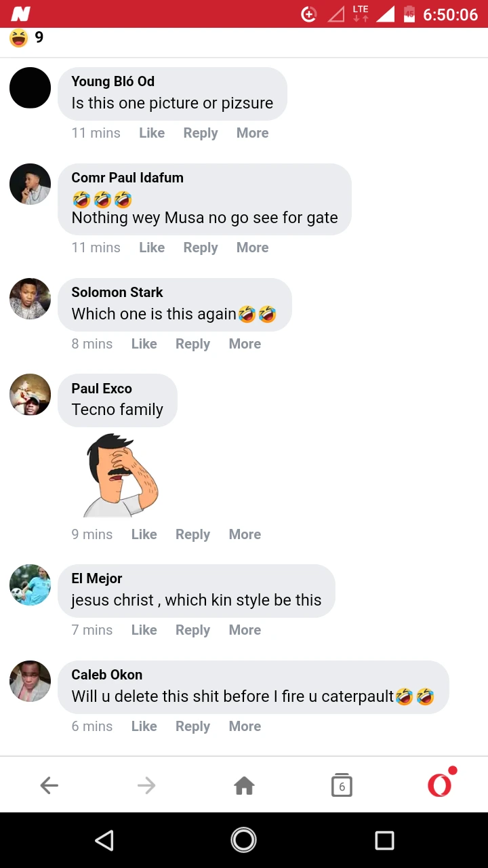Tap the browser forward arrow
The image size is (488, 868).
pos(146,785)
